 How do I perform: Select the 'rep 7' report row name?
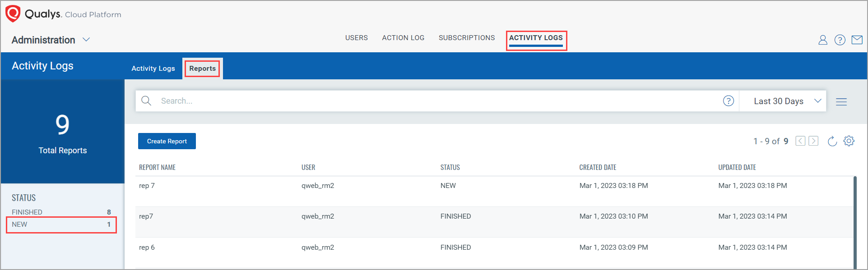tap(147, 186)
